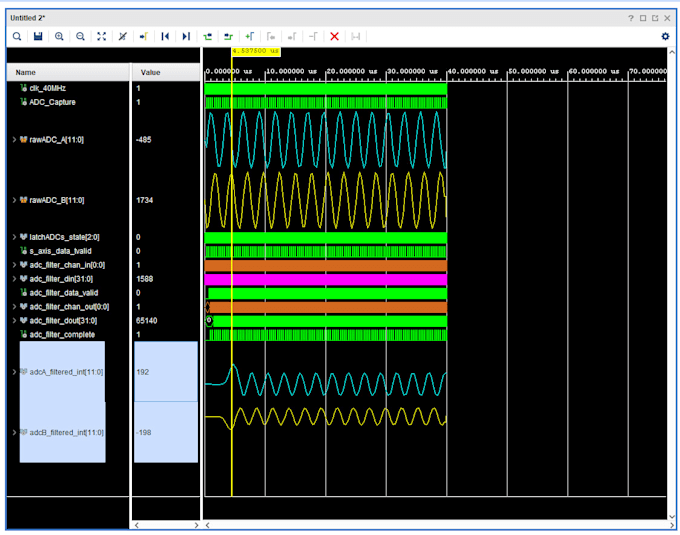The height and width of the screenshot is (535, 680).
Task: Click the waveform horizontal scrollbar left arrow
Action: [x=208, y=525]
